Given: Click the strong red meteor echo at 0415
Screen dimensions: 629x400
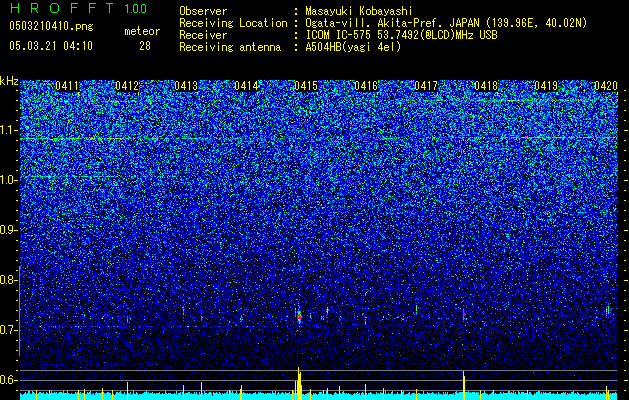Looking at the screenshot, I should point(299,317).
